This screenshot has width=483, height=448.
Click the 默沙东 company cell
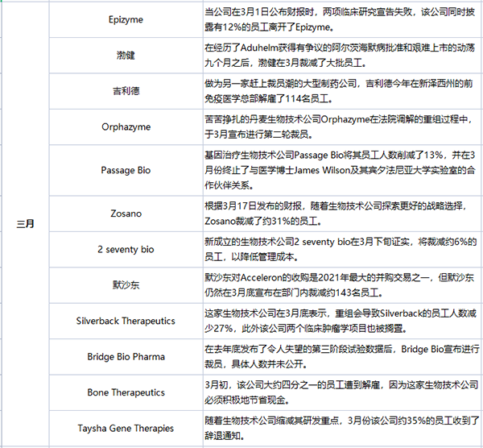point(126,285)
